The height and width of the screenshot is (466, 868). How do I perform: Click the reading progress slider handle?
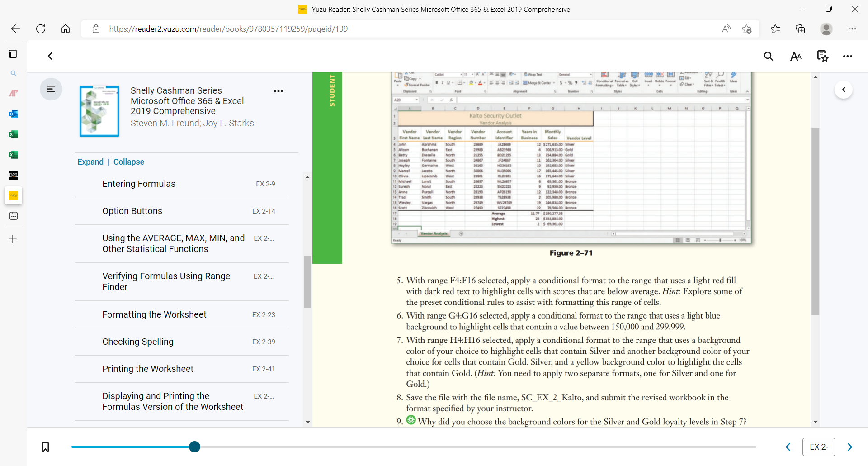(194, 447)
